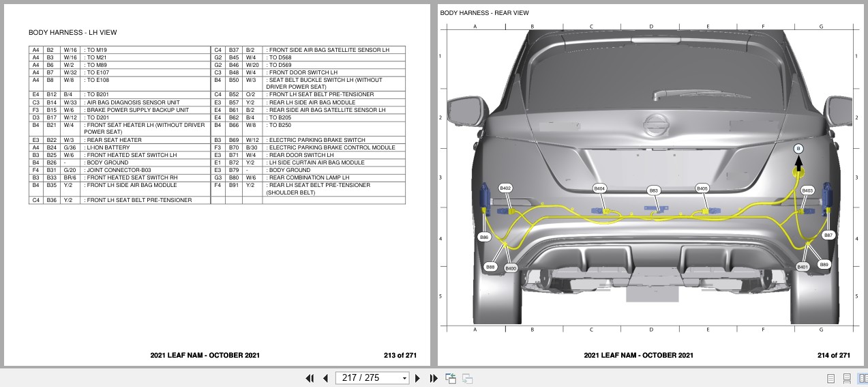Viewport: 868px width, 387px height.
Task: Click connector label B403 on the diagram
Action: [807, 190]
